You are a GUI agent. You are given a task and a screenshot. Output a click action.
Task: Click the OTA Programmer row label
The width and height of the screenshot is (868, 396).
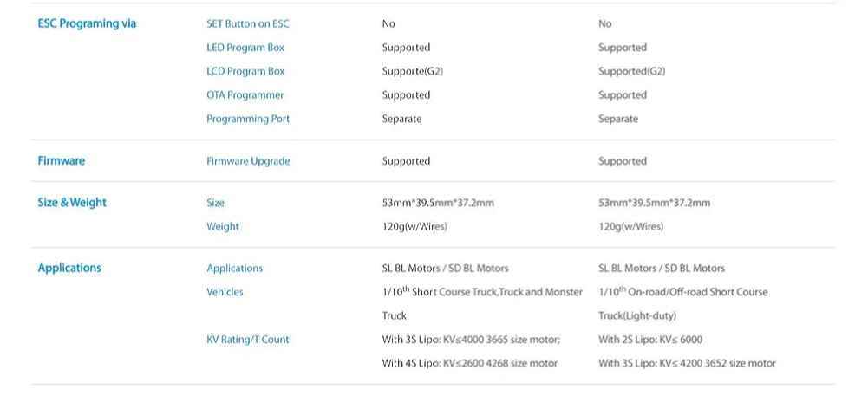(245, 95)
